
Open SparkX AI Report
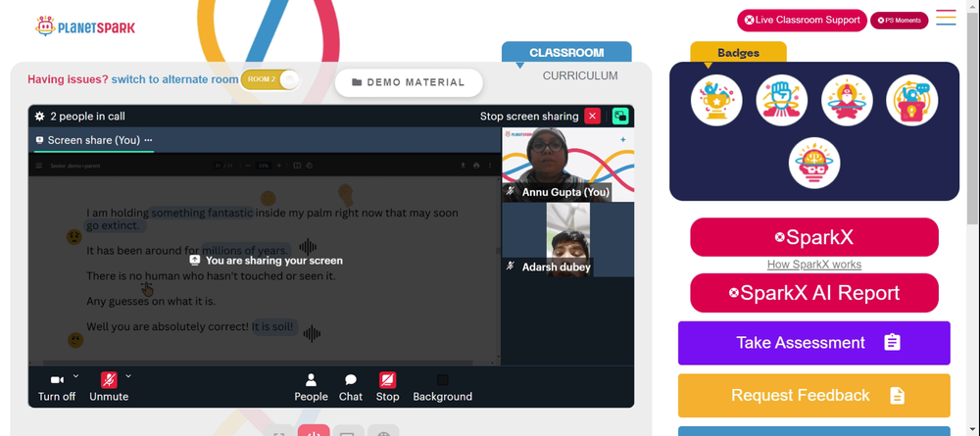tap(813, 293)
